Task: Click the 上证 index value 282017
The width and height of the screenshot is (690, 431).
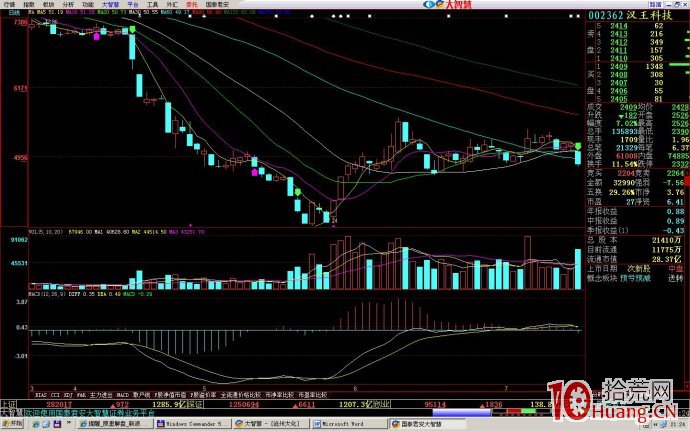Action: 59,404
